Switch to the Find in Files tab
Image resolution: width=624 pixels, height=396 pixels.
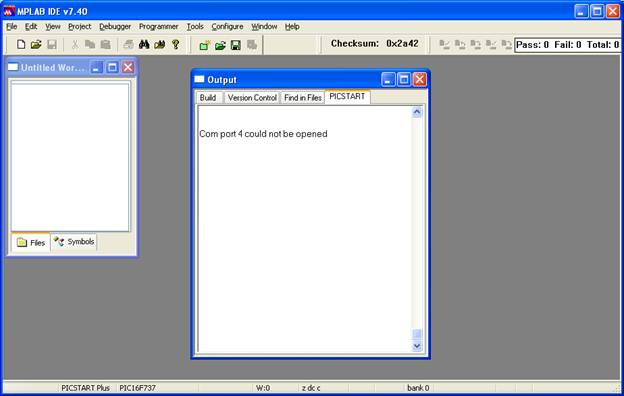[x=302, y=98]
